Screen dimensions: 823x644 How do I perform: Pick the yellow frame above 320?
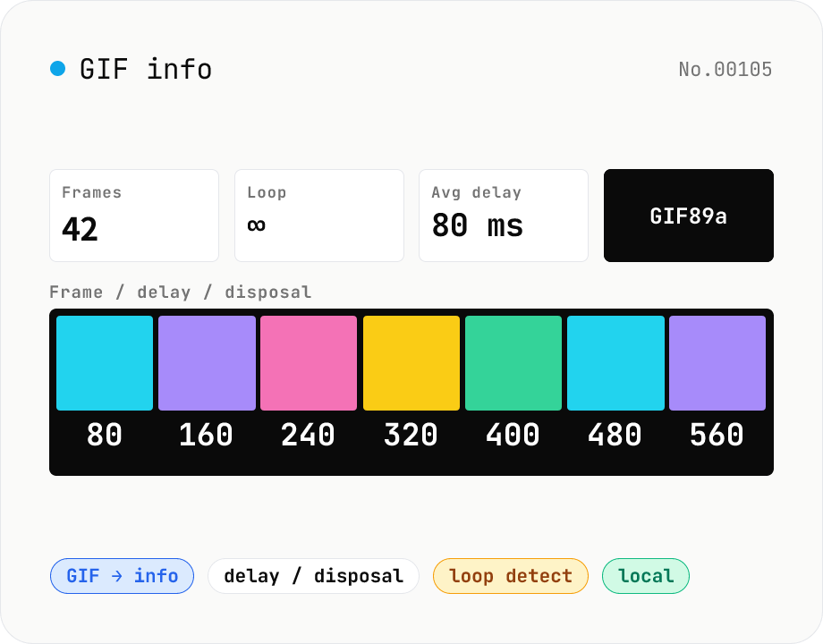pyautogui.click(x=411, y=362)
